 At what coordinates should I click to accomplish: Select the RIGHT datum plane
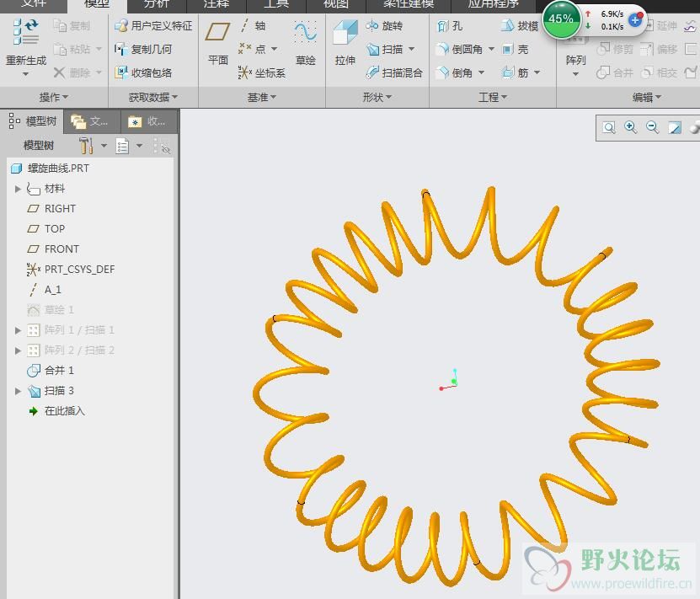coord(51,209)
